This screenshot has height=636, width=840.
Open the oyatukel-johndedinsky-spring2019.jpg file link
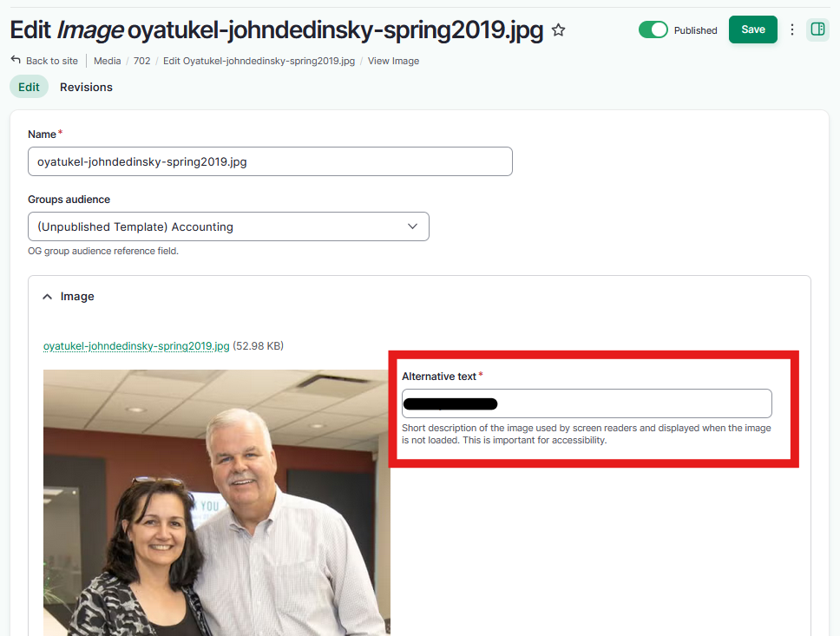[136, 346]
